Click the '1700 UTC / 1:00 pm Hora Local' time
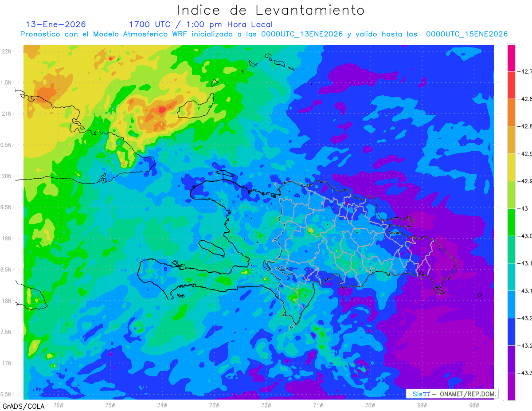This screenshot has width=532, height=411. click(x=201, y=24)
